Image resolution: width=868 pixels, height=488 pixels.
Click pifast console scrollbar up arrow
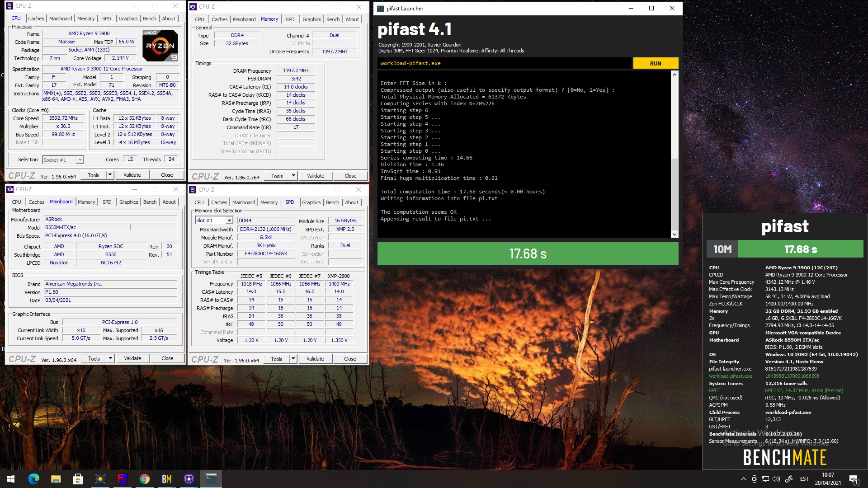coord(675,74)
